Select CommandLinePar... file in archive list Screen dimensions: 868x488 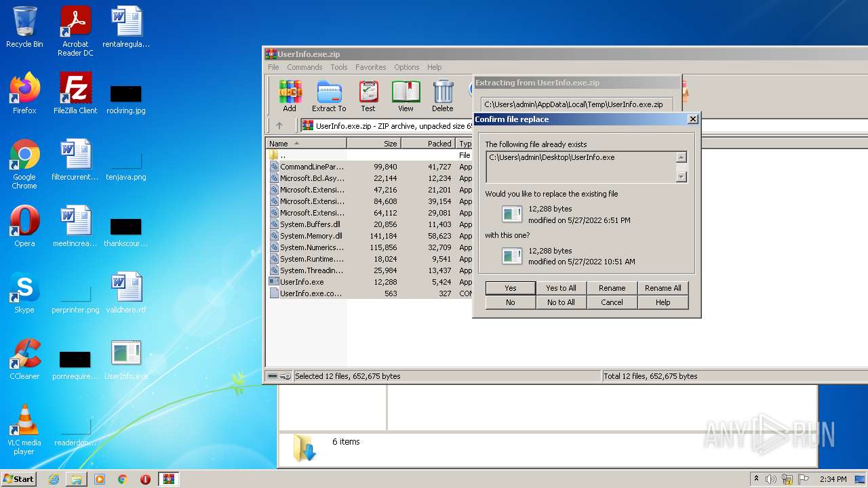point(370,167)
